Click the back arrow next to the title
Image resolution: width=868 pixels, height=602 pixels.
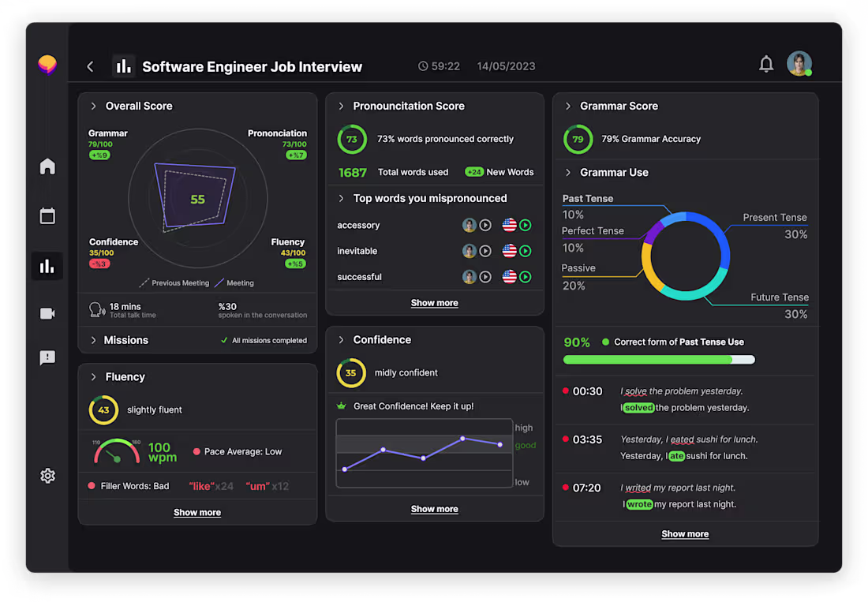[90, 66]
